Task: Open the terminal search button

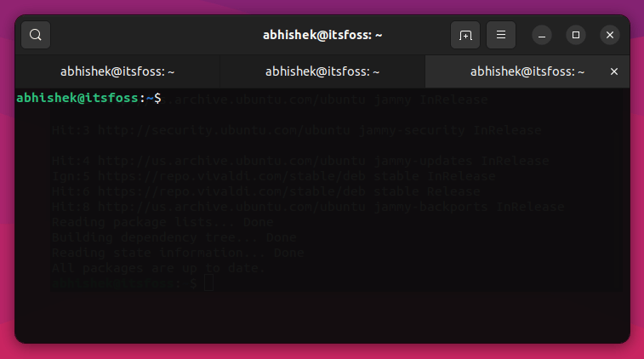Action: (36, 35)
